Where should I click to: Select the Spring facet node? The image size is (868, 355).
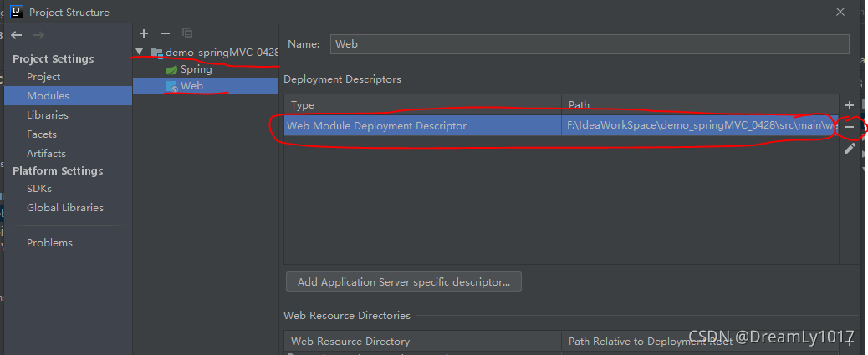coord(196,69)
